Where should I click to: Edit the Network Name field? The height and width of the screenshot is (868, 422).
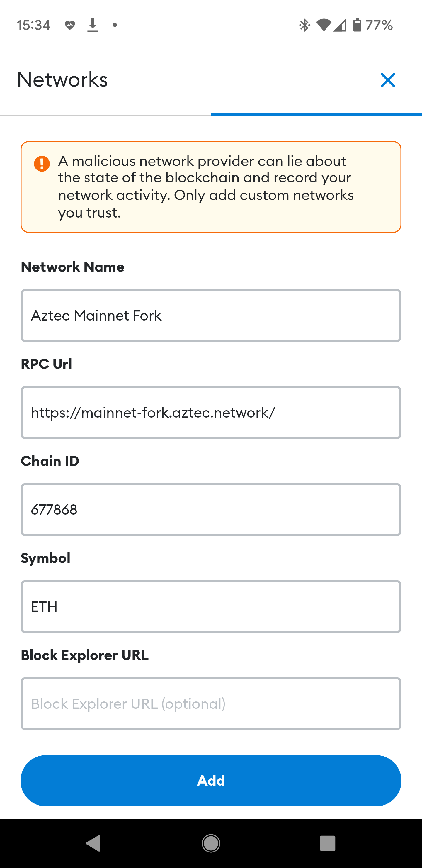[211, 316]
